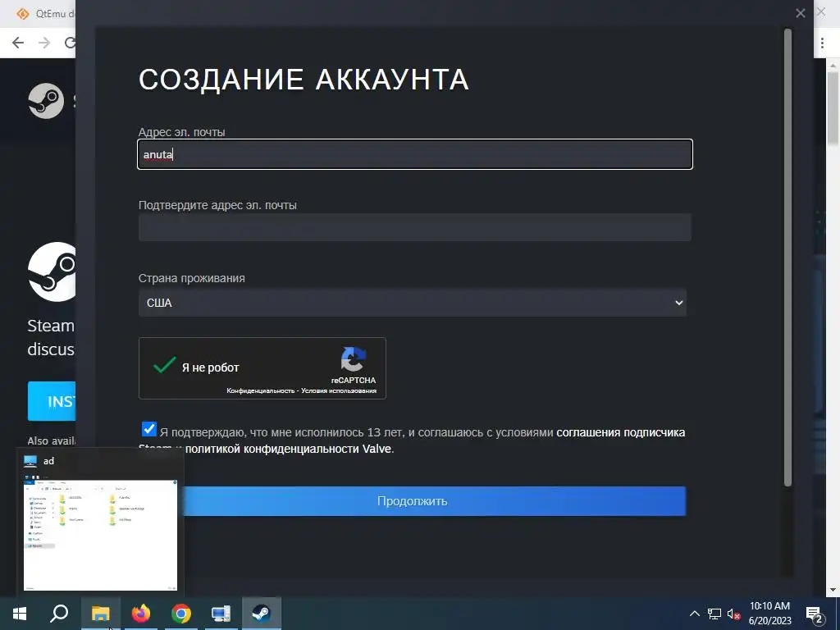The image size is (840, 630).
Task: Open соглашения подписчика link
Action: click(x=620, y=432)
